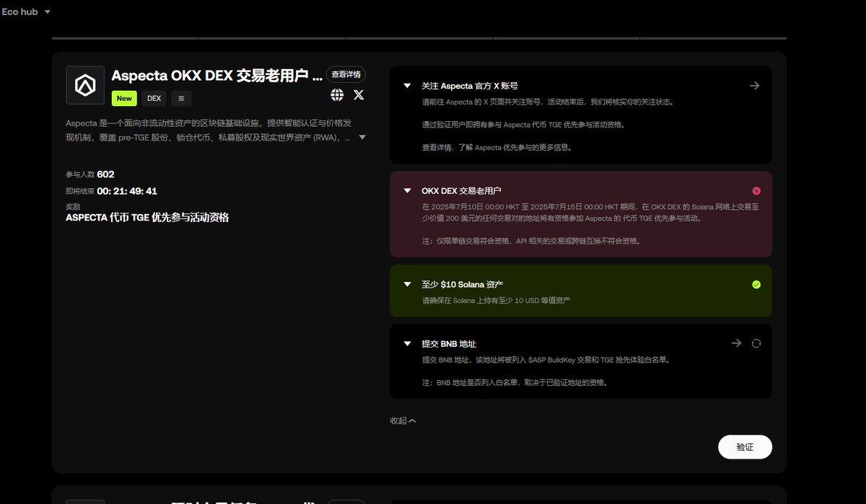Click the Aspecta OKX DEX 交易老用户 heading

pos(216,76)
